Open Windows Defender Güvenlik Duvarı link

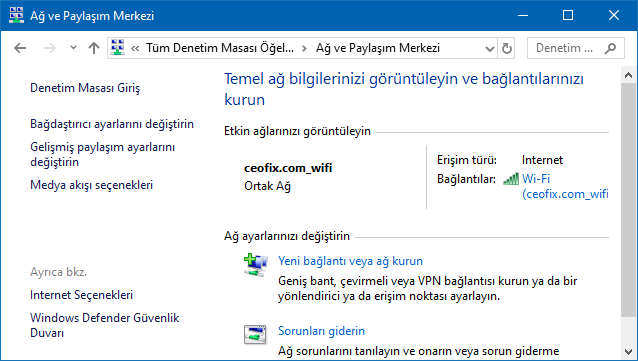[x=105, y=325]
